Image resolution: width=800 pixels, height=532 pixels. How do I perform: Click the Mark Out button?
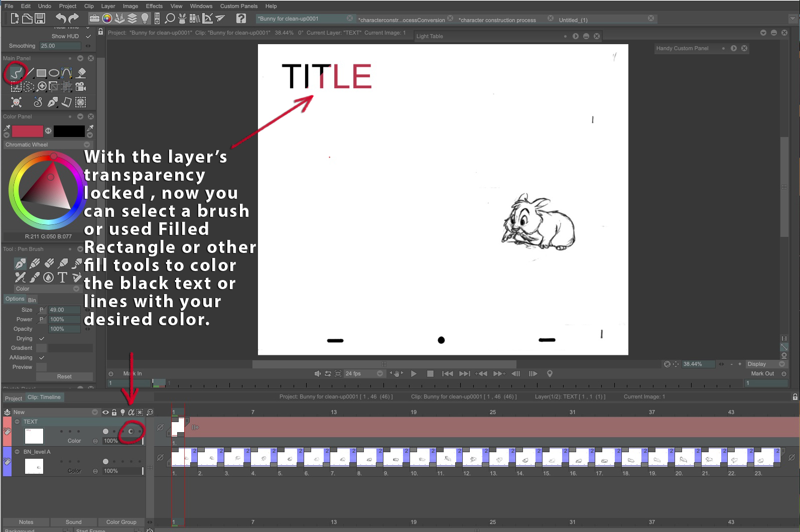pyautogui.click(x=762, y=373)
